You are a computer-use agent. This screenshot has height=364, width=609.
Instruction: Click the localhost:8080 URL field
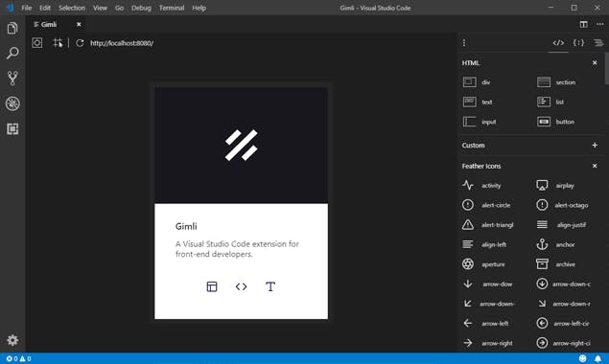click(122, 43)
